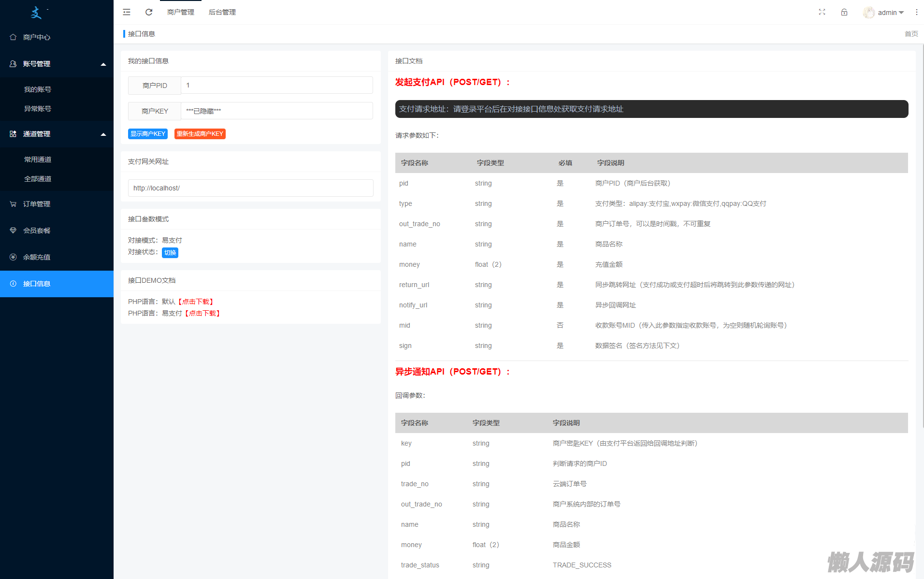924x579 pixels.
Task: Click the platform logo in the sidebar
Action: click(x=37, y=13)
